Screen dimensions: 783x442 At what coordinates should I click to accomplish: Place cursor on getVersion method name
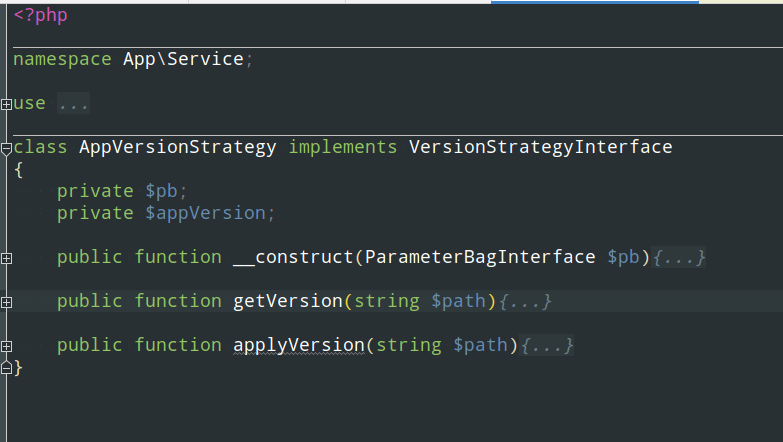pyautogui.click(x=287, y=301)
